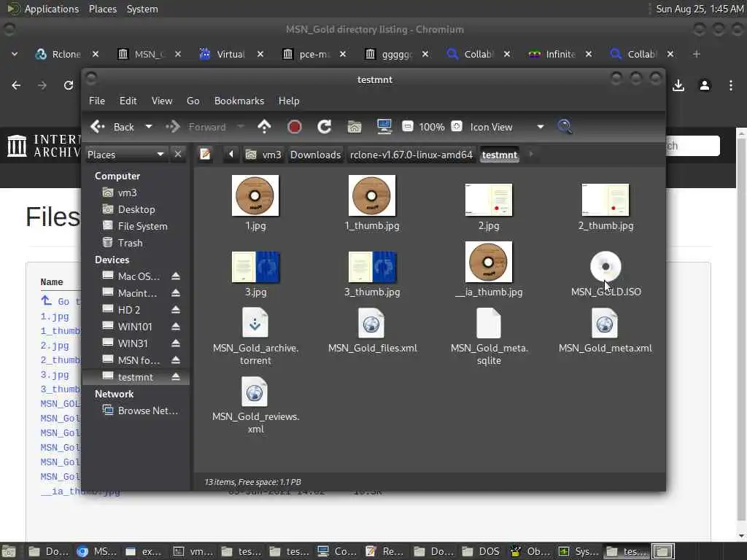Viewport: 747px width, 560px height.
Task: Open the Help menu
Action: (289, 101)
